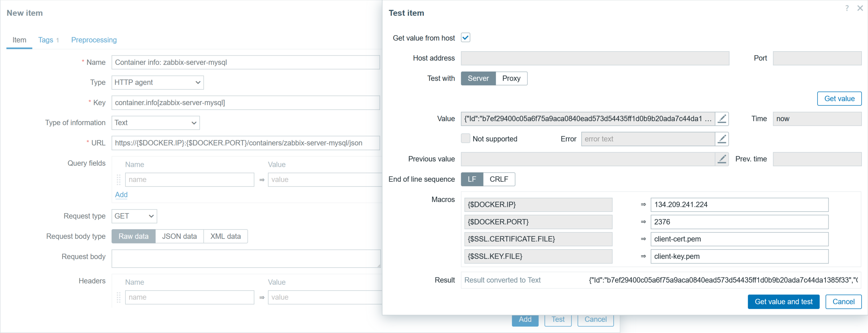
Task: Click the Add link under Query fields
Action: tap(121, 195)
